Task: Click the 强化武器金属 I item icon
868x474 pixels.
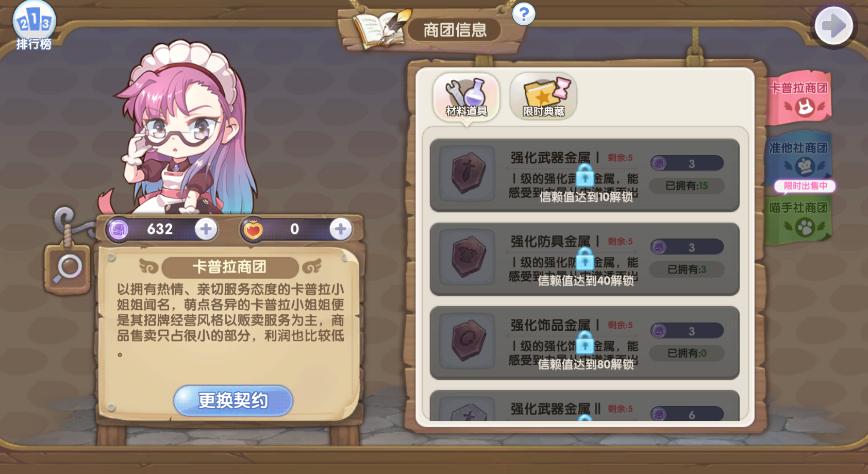Action: (468, 174)
